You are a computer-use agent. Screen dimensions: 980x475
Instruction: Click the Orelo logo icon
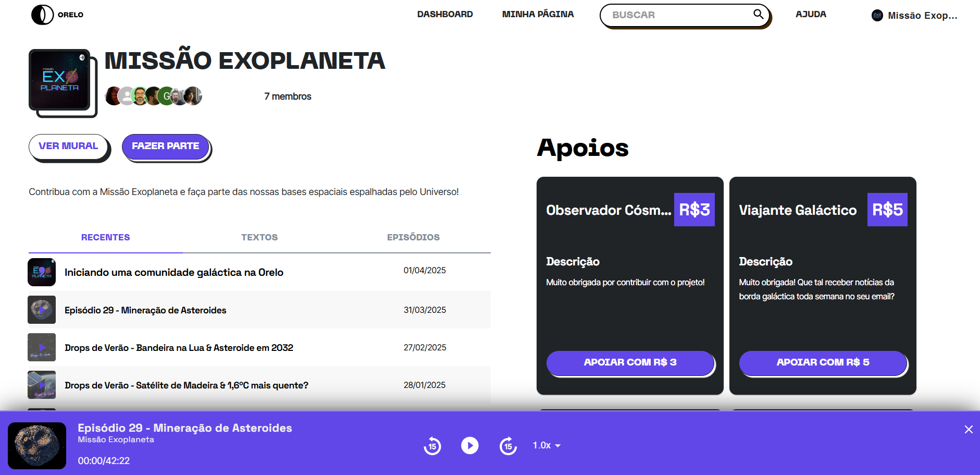point(43,15)
